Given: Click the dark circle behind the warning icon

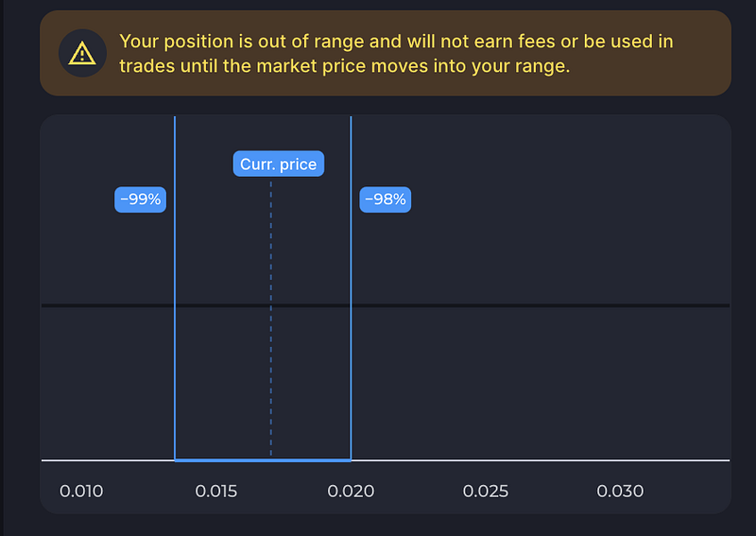Looking at the screenshot, I should click(82, 53).
